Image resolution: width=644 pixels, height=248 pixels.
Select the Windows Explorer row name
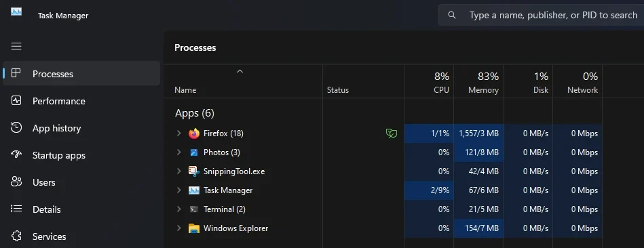tap(235, 228)
